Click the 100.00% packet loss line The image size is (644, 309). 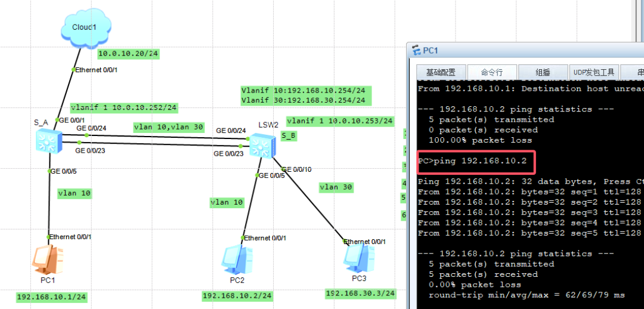coord(480,140)
